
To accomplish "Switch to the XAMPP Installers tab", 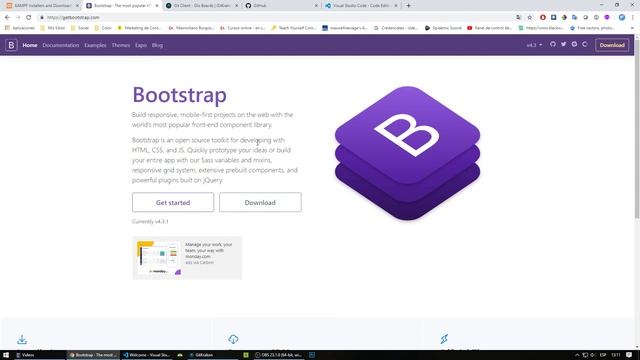I will pyautogui.click(x=42, y=6).
